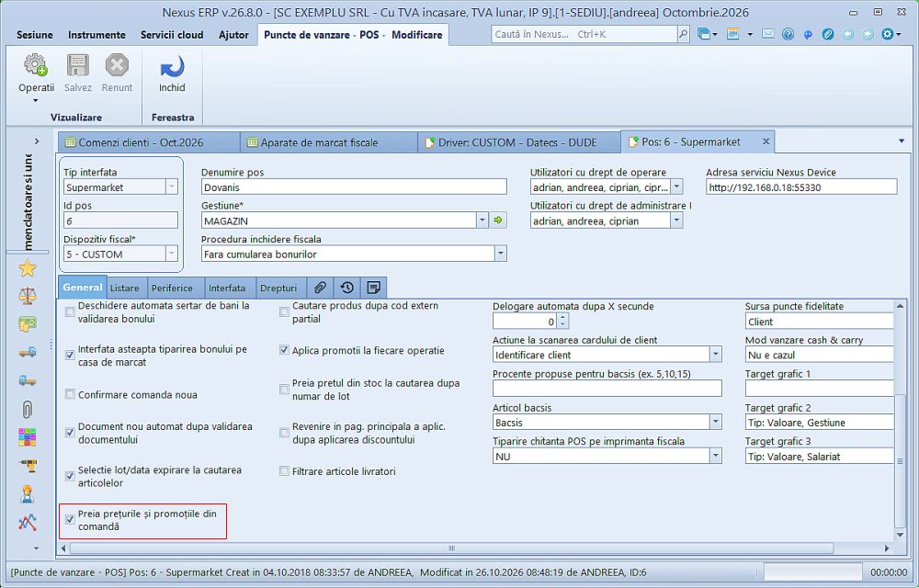Open the Articol bacsis dropdown
The image size is (919, 588).
[x=715, y=423]
